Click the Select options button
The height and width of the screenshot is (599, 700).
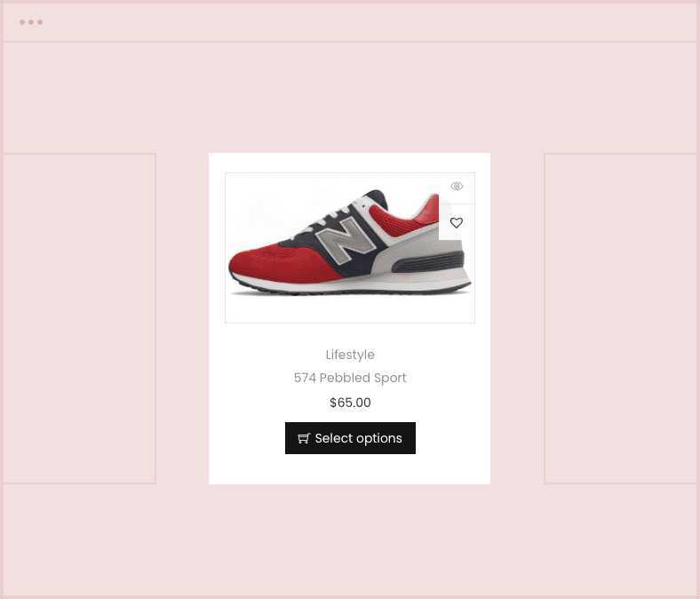[350, 438]
